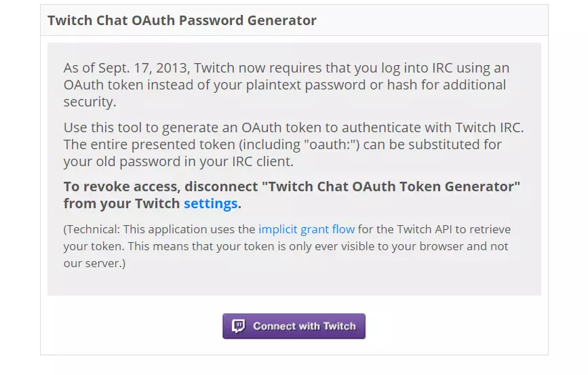This screenshot has height=375, width=588.
Task: Follow the implicit grant flow link
Action: coord(307,229)
